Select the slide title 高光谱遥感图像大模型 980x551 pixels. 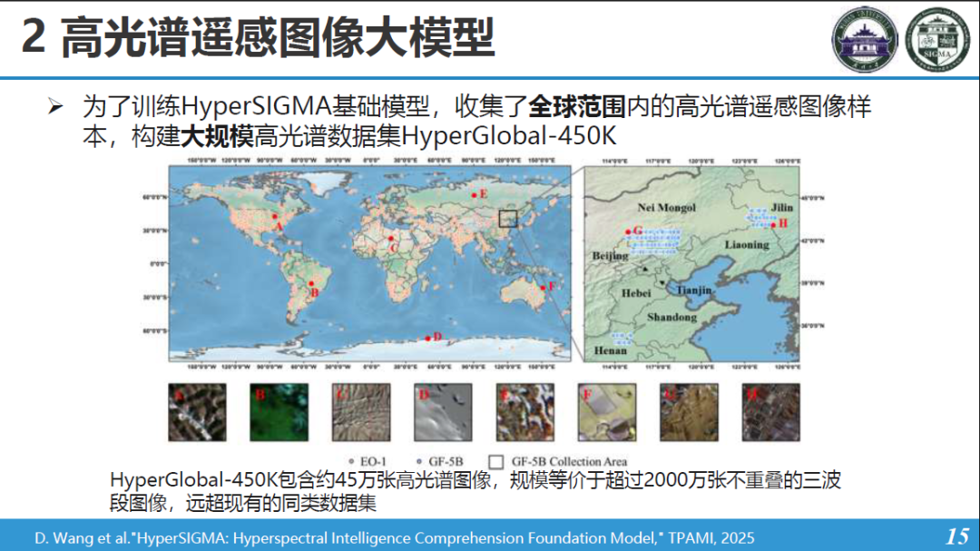pos(278,38)
